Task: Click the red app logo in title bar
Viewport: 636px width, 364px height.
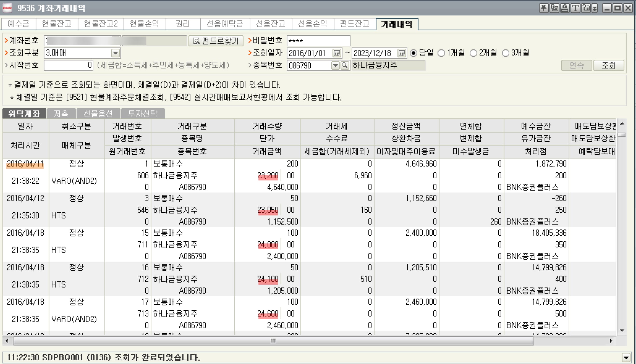Action: point(7,8)
